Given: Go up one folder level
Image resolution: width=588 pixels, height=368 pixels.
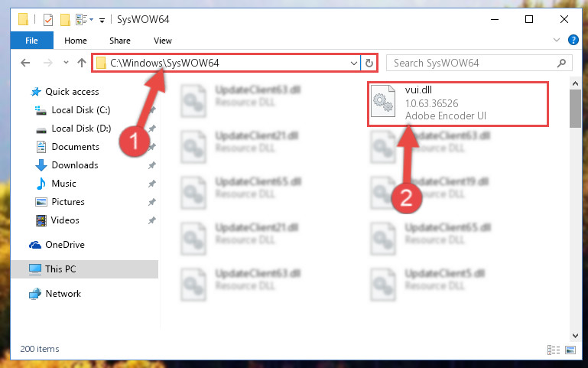Looking at the screenshot, I should tap(81, 63).
